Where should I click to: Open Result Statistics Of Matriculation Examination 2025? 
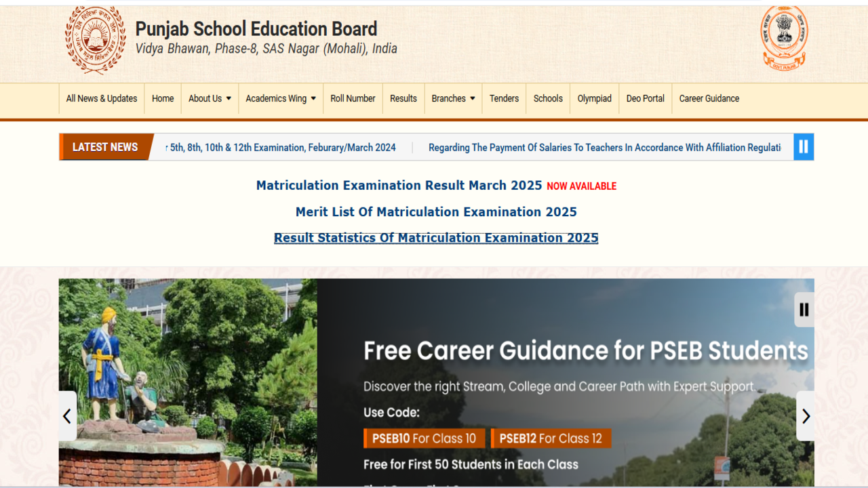[x=436, y=238]
